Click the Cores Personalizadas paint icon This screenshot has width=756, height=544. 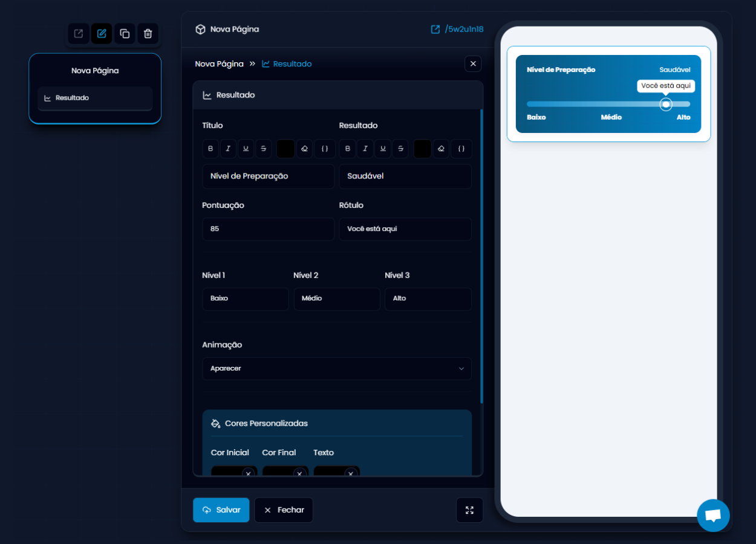pyautogui.click(x=215, y=423)
